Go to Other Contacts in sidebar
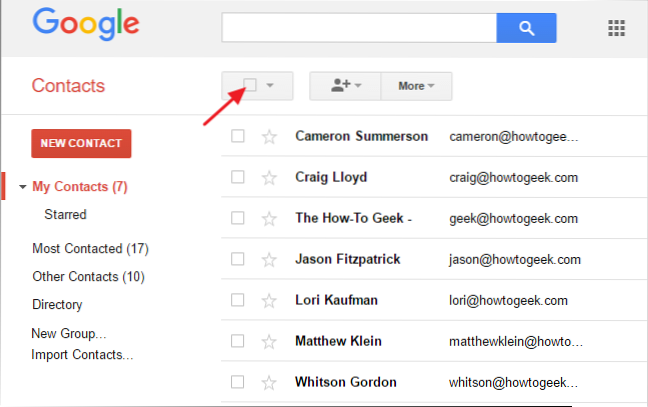Screen dimensions: 648x407 (88, 276)
